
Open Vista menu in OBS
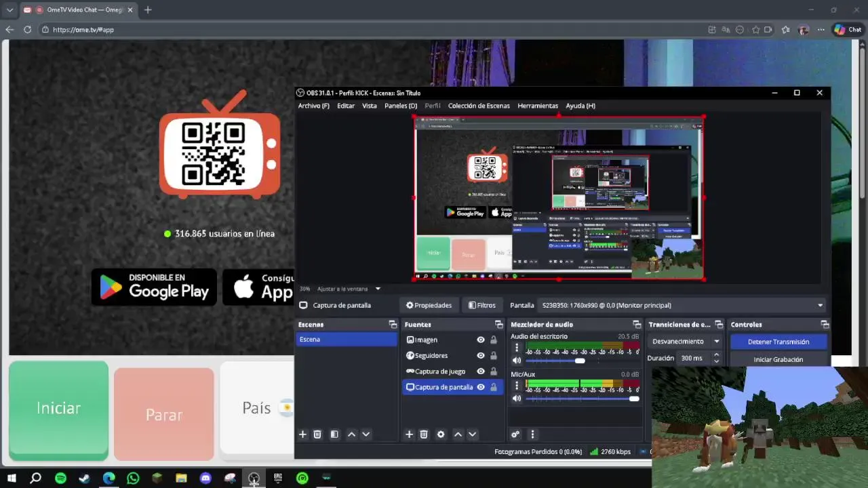point(370,106)
